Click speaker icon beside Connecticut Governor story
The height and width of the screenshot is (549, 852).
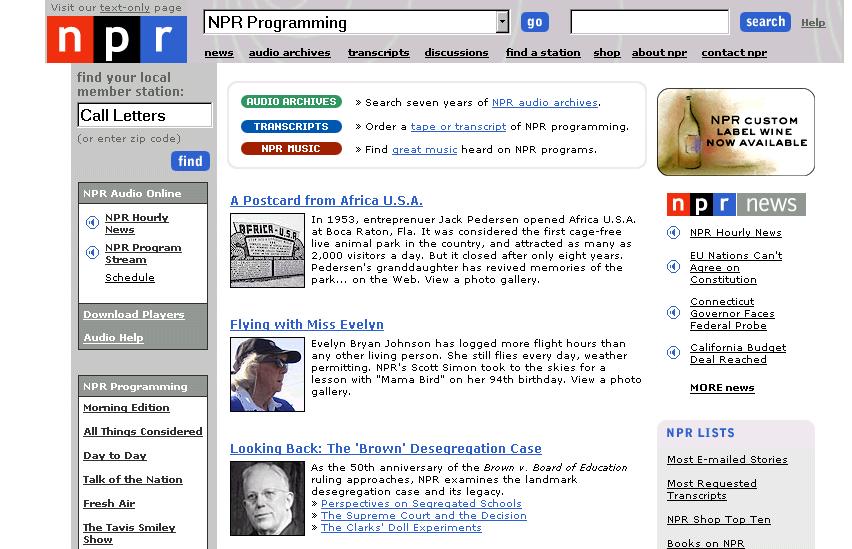click(673, 313)
